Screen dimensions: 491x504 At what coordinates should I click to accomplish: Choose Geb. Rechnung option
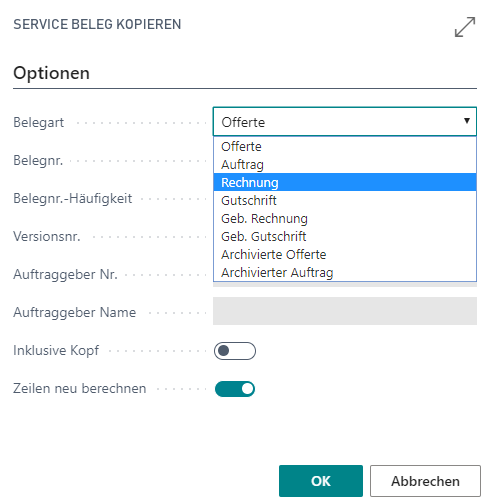tap(345, 218)
